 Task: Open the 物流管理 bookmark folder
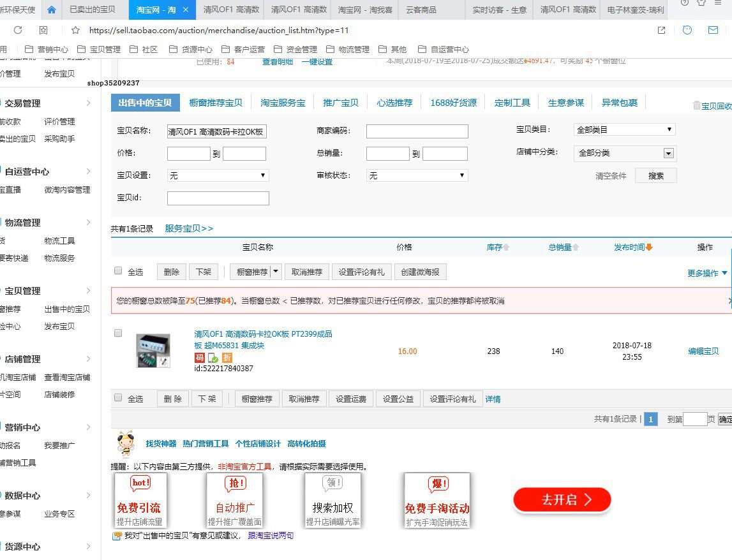tap(347, 50)
